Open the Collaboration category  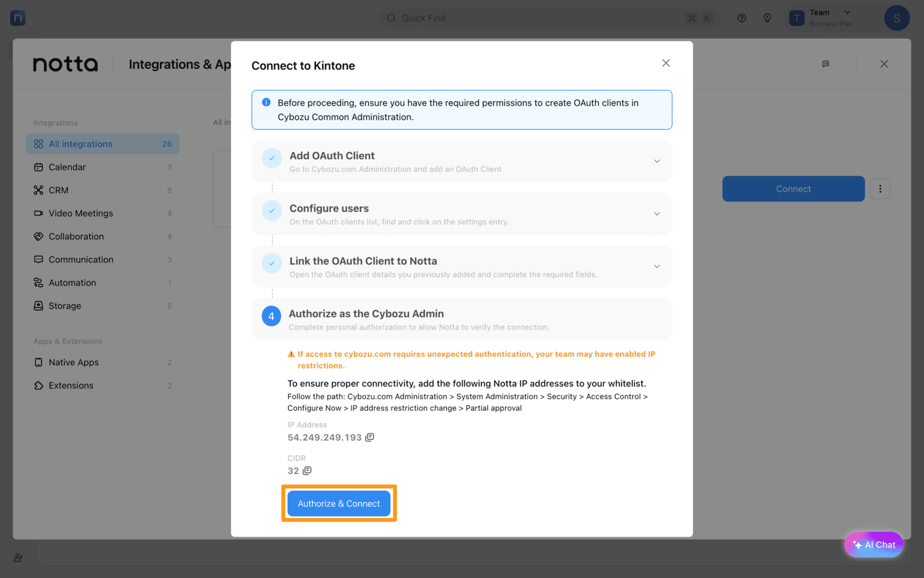coord(103,236)
